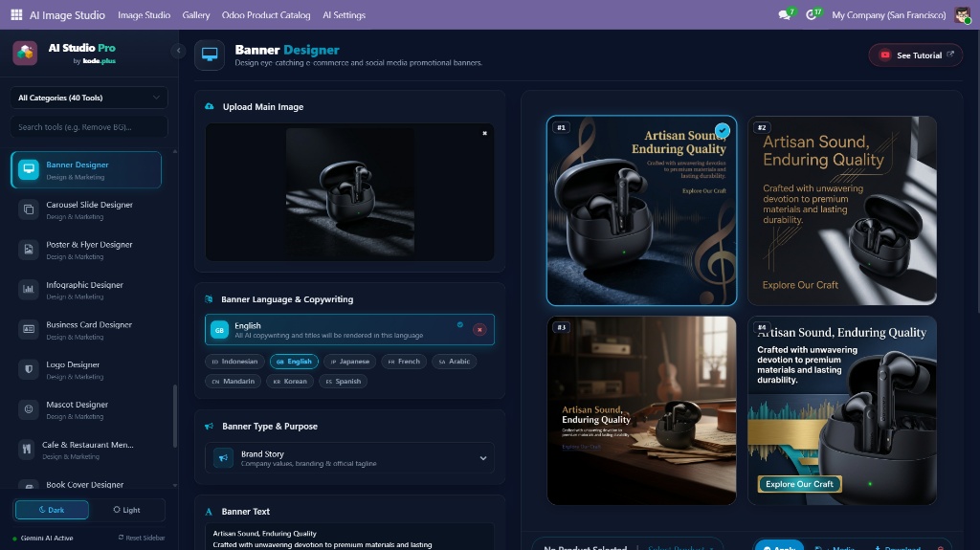Click the green Gemini AI Active status dot

coord(14,539)
